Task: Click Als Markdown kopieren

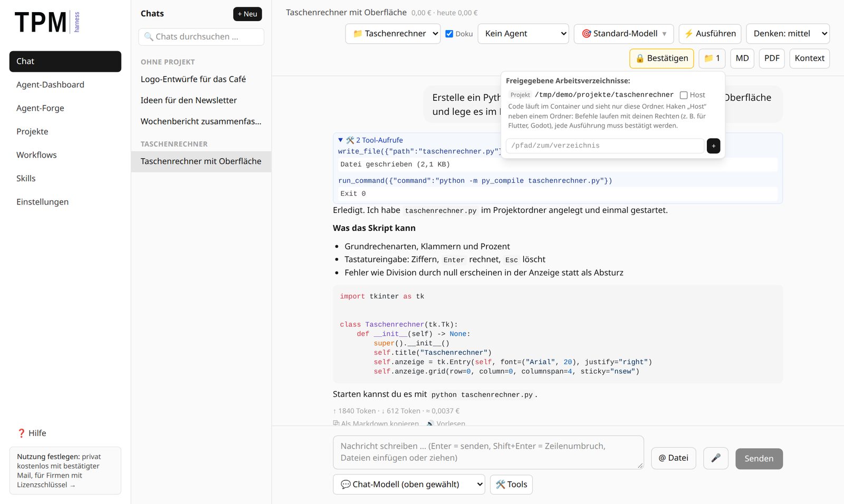Action: [376, 423]
